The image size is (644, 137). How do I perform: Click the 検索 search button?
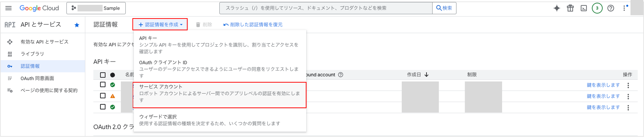tap(444, 8)
